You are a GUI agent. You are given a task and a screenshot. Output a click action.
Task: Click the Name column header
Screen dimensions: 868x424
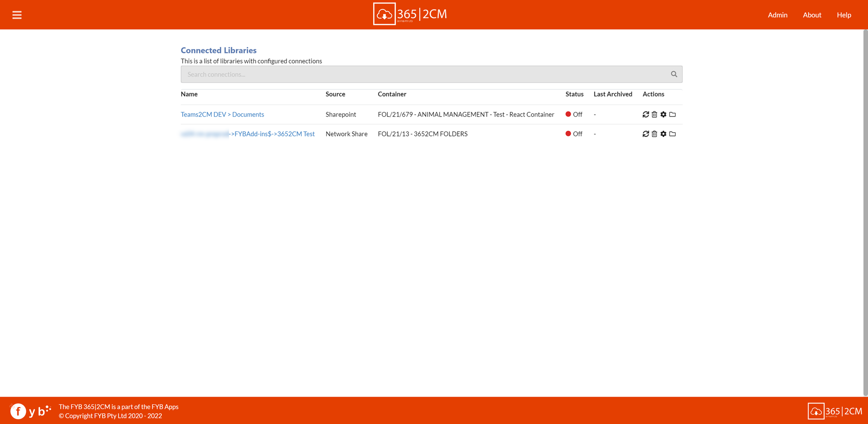click(189, 94)
